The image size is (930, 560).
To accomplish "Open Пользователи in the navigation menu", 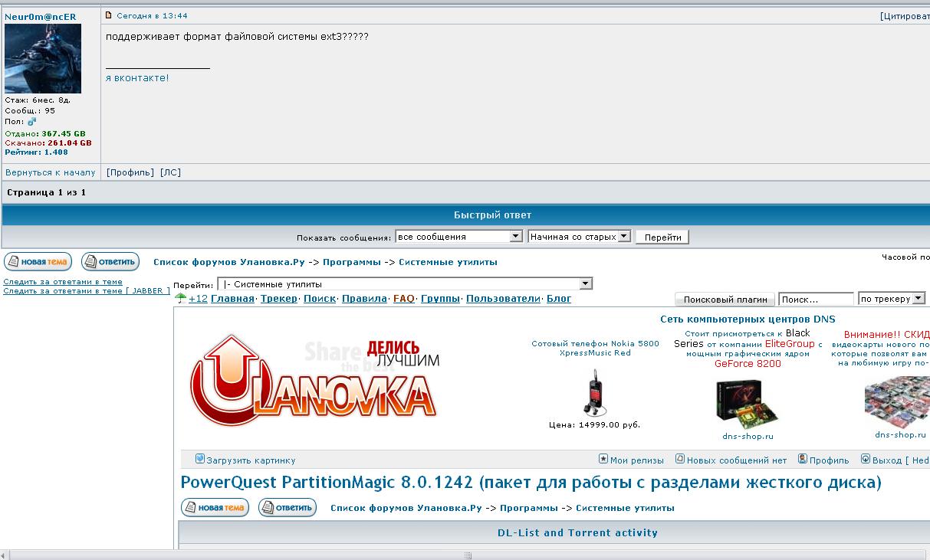I will point(503,299).
